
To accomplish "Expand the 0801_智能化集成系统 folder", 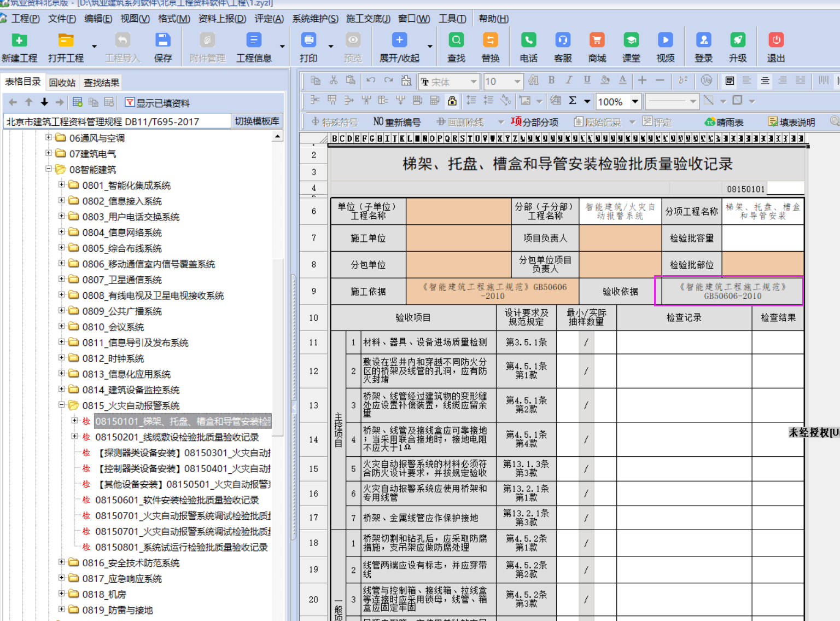I will pos(62,185).
